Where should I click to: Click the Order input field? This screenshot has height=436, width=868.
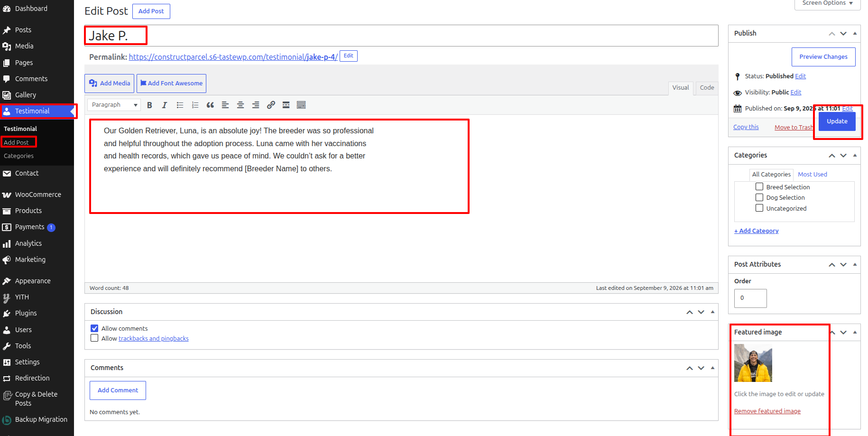click(750, 298)
